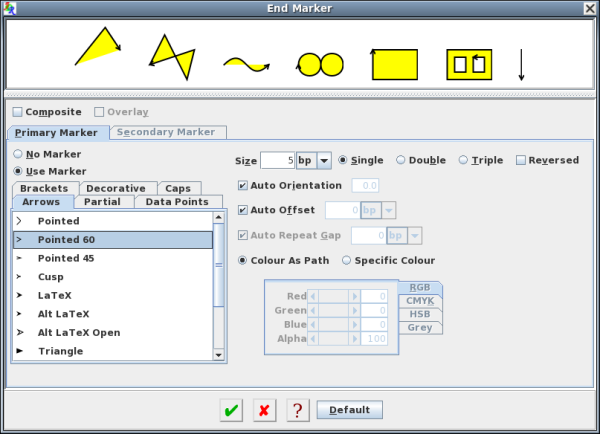Choose the No Marker option
600x434 pixels.
coord(18,155)
